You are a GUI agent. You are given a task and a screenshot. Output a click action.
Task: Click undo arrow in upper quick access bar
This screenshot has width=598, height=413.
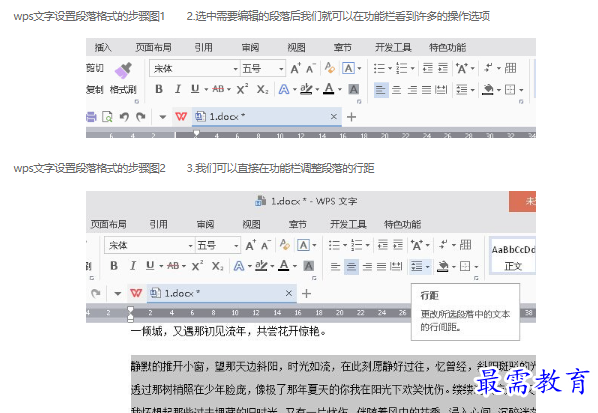(x=124, y=117)
